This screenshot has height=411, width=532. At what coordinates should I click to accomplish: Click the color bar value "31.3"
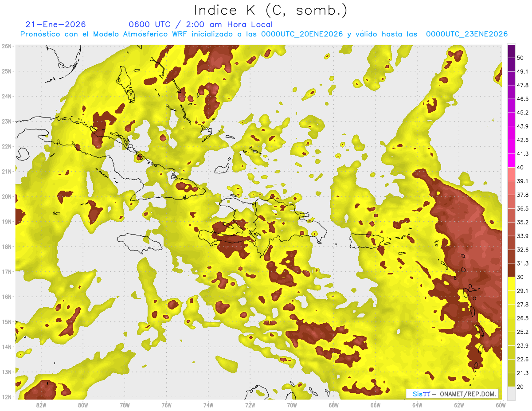[x=523, y=263]
